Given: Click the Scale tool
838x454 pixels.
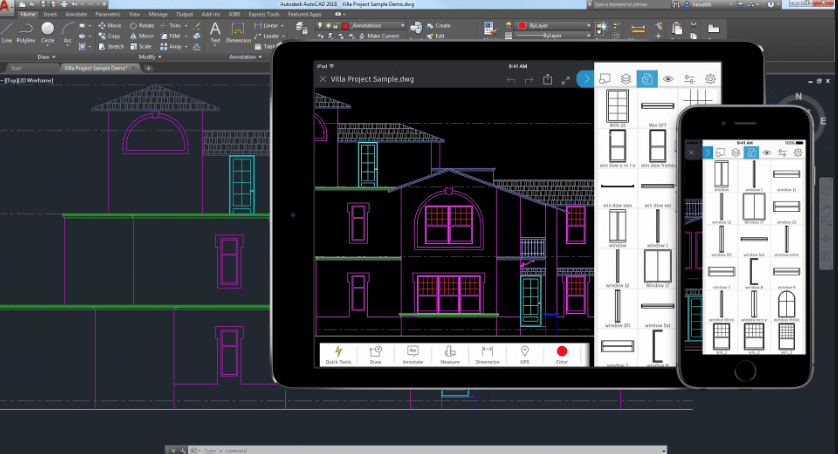Looking at the screenshot, I should pos(141,47).
